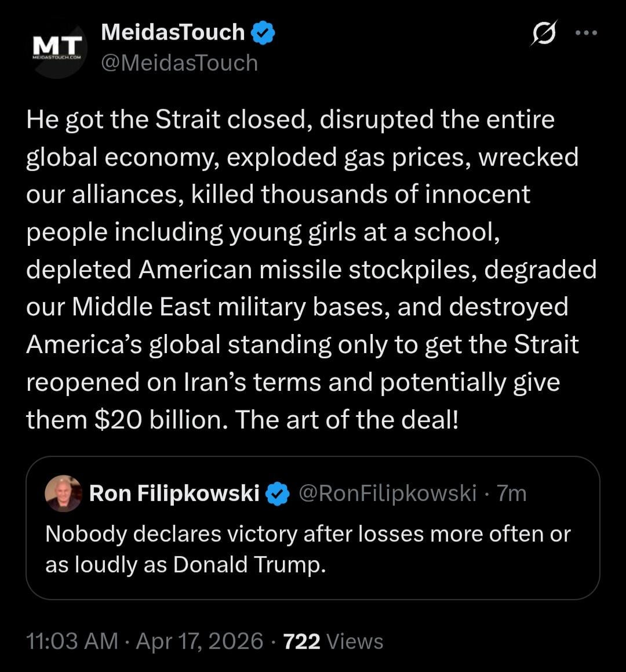The image size is (626, 672).
Task: Click the main tweet's first line about the Strait
Action: point(290,120)
